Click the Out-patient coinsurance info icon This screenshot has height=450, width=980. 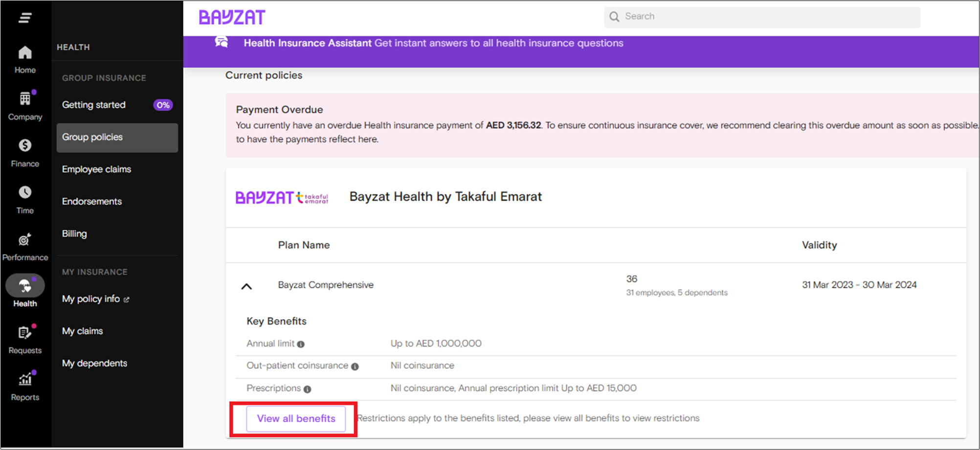(x=355, y=366)
